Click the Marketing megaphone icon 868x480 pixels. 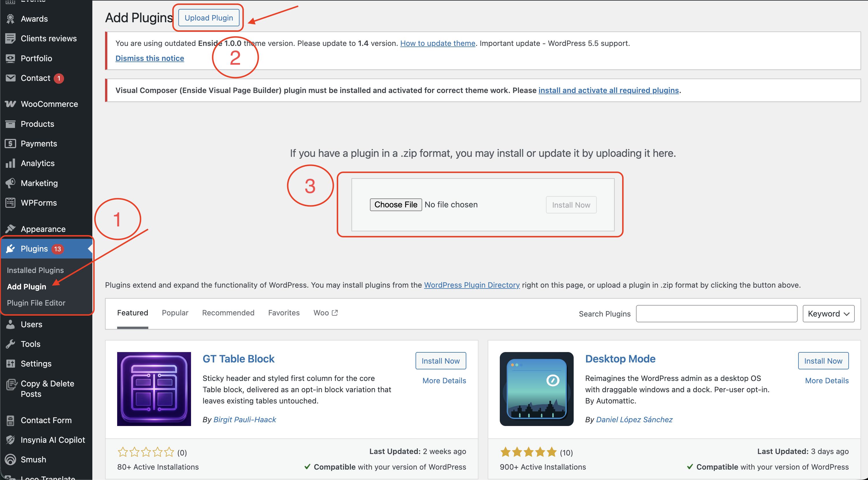pos(10,183)
